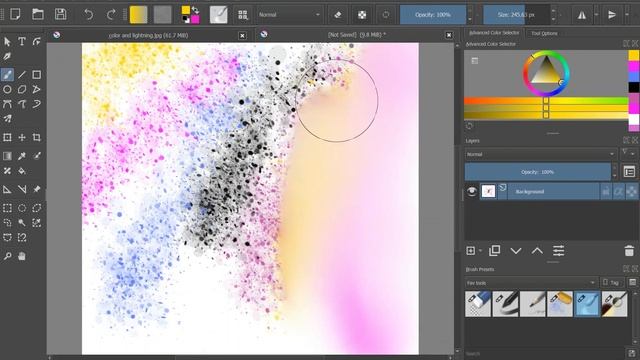Screen dimensions: 640x360
Task: Select the Contiguous Selection magic wand
Action: click(22, 223)
